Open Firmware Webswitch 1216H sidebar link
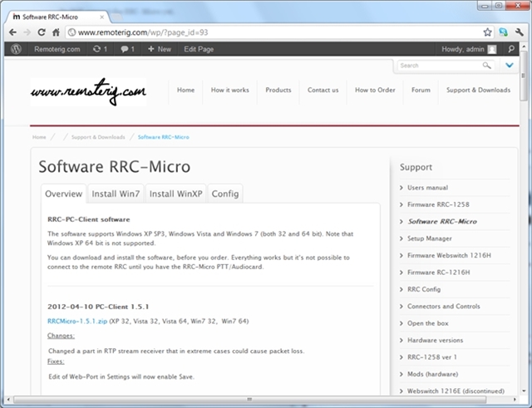The width and height of the screenshot is (532, 408). 449,255
